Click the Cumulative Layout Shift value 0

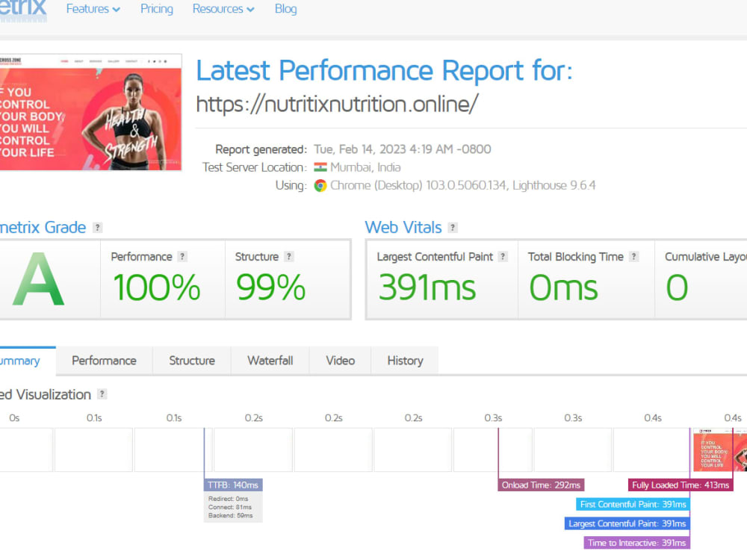677,287
